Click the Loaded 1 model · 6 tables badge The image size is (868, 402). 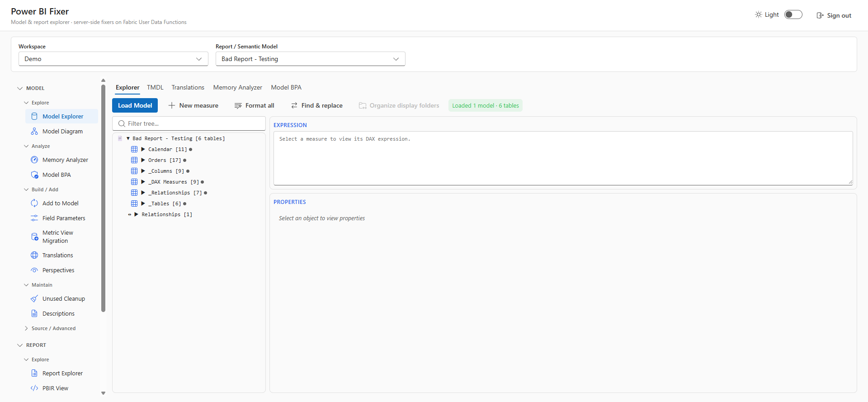coord(486,105)
